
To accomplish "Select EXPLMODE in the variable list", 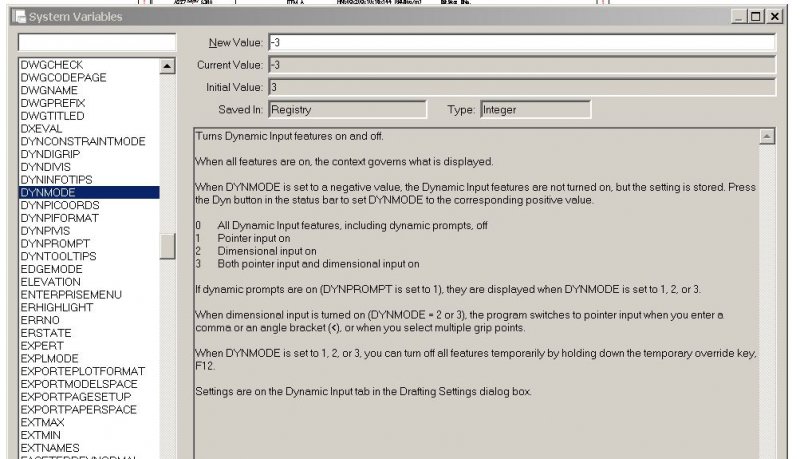I will [49, 358].
